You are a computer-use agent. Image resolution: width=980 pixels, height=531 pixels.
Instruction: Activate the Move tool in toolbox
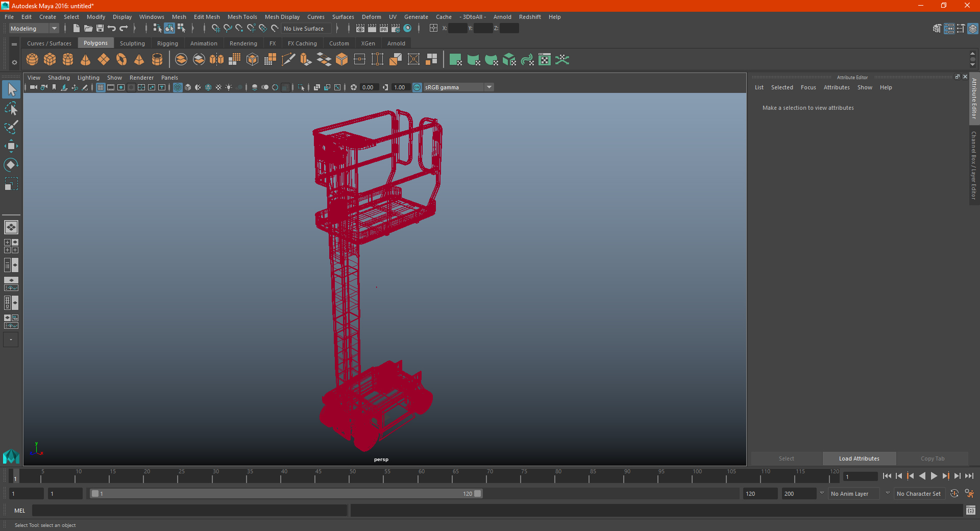point(11,146)
